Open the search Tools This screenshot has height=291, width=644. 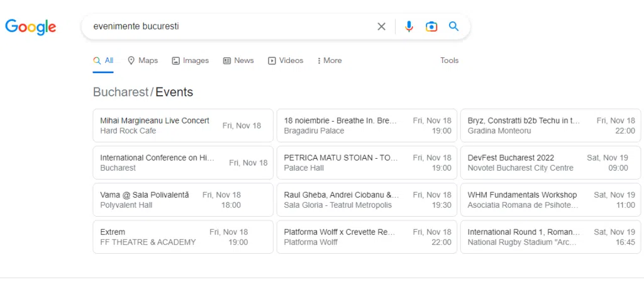tap(449, 60)
